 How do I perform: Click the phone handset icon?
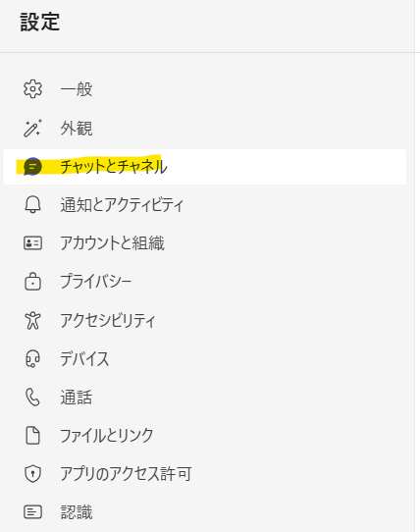33,398
